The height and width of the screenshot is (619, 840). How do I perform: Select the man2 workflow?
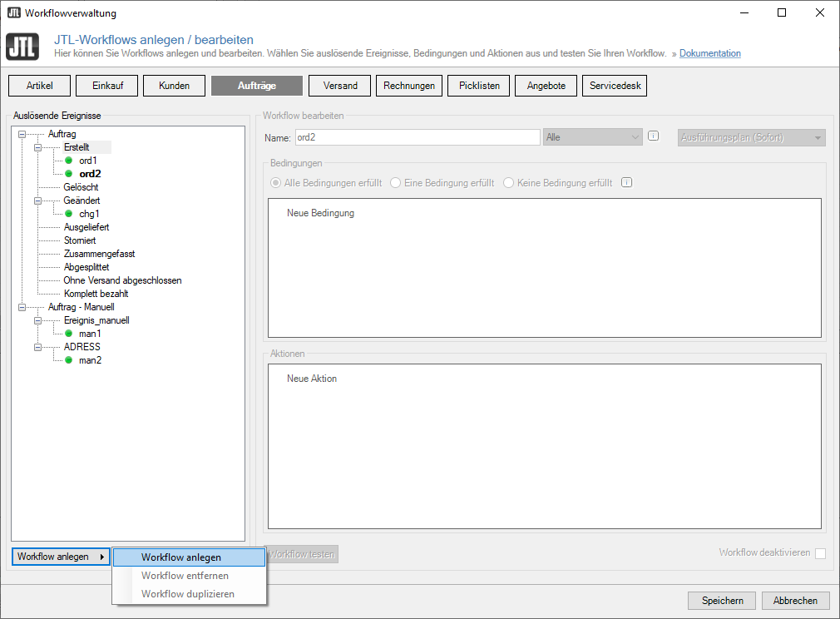[90, 360]
